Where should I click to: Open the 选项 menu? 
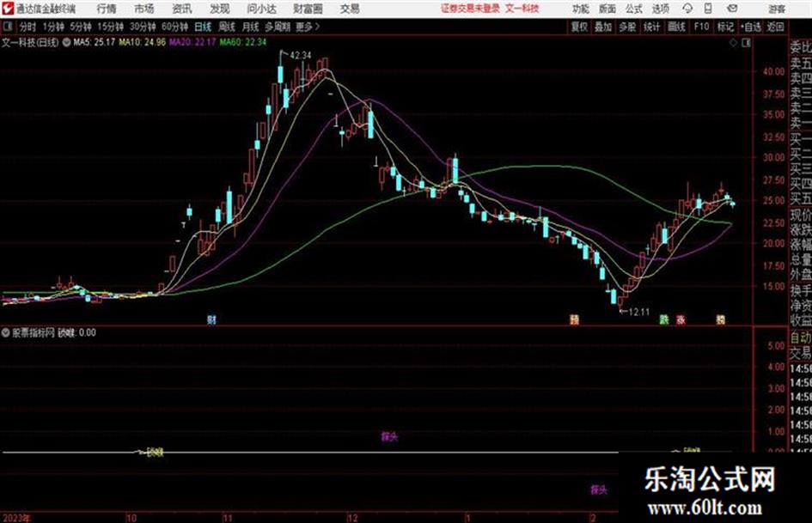(x=660, y=9)
